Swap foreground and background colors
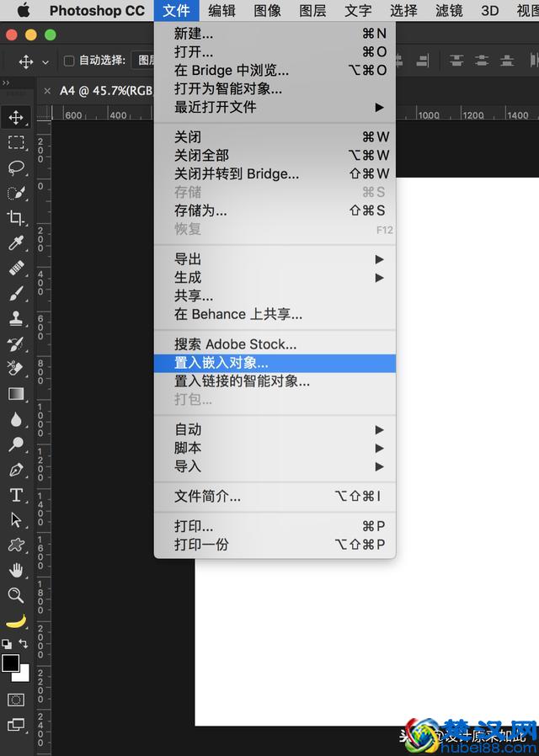This screenshot has width=539, height=756. [x=23, y=643]
